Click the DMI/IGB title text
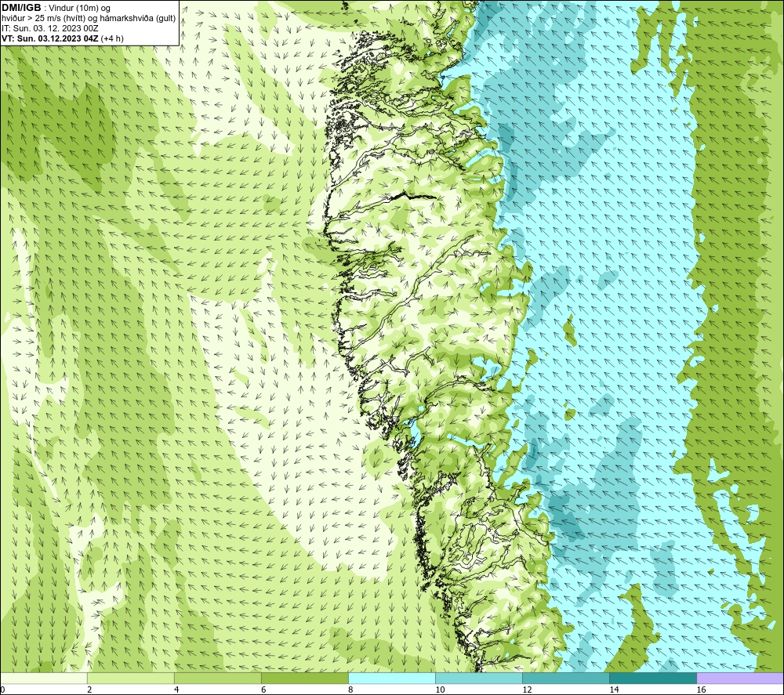 21,8
